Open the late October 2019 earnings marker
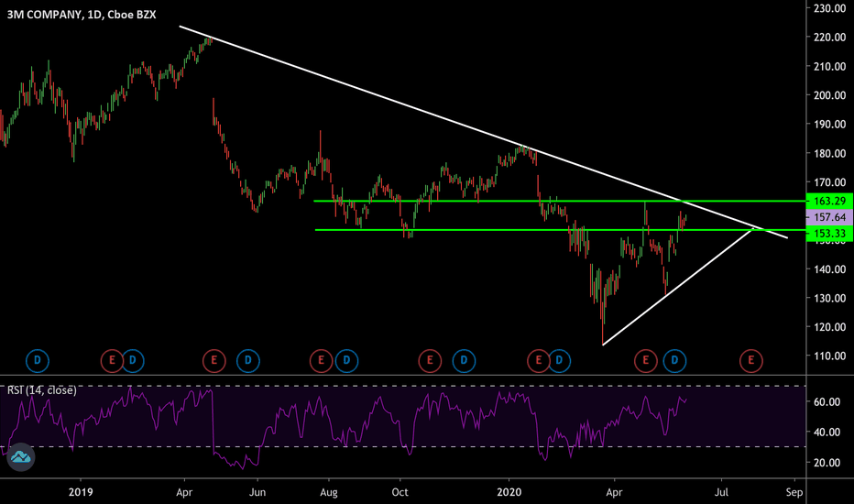Screen dimensions: 854x504 pos(430,360)
